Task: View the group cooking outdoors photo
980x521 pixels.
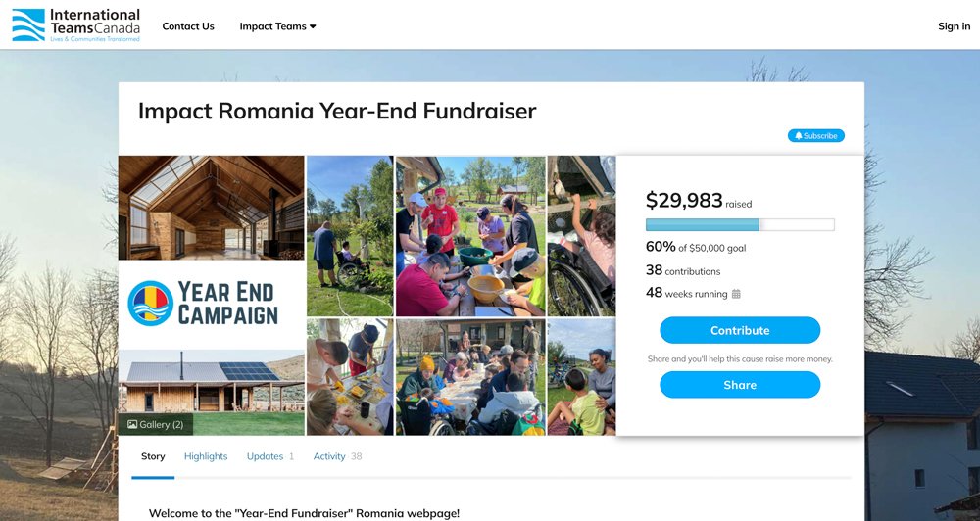Action: pyautogui.click(x=470, y=235)
